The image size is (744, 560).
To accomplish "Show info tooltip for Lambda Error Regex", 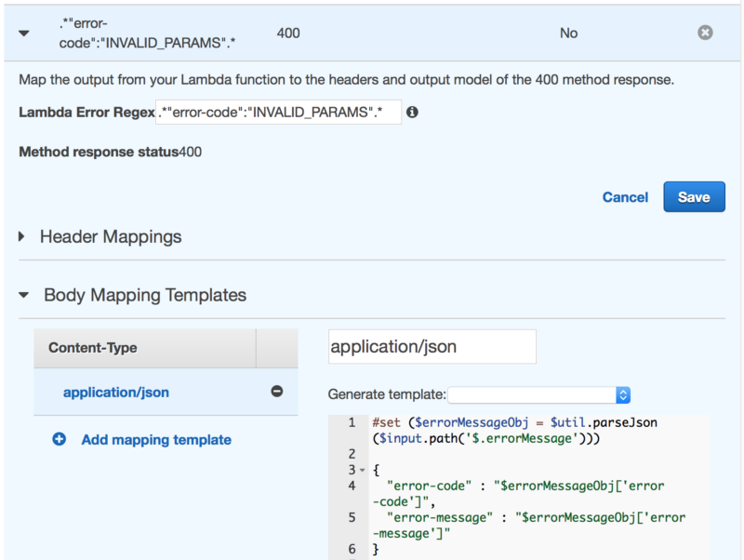I will [412, 112].
